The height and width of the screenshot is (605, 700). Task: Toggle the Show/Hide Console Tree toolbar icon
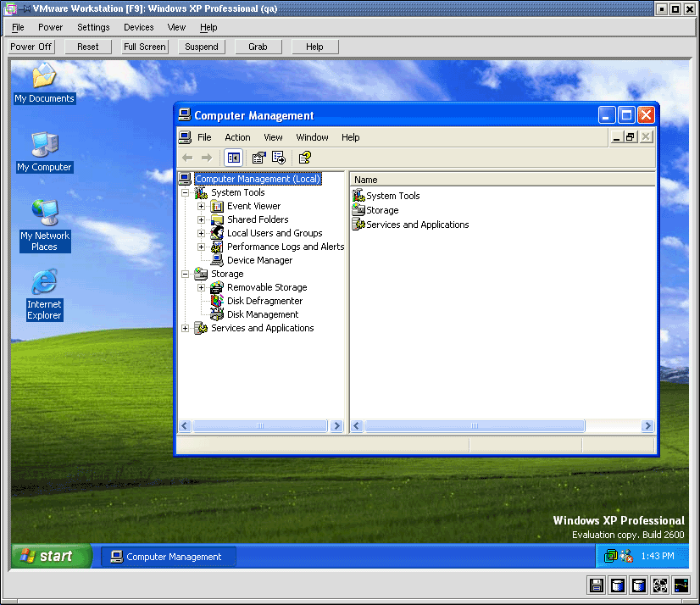click(x=234, y=158)
